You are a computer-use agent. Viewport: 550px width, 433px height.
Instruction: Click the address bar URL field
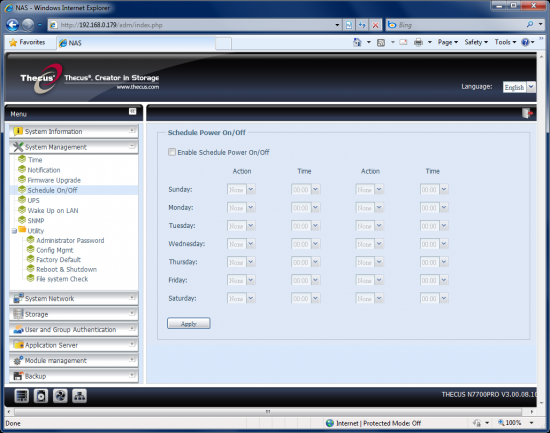[x=195, y=25]
